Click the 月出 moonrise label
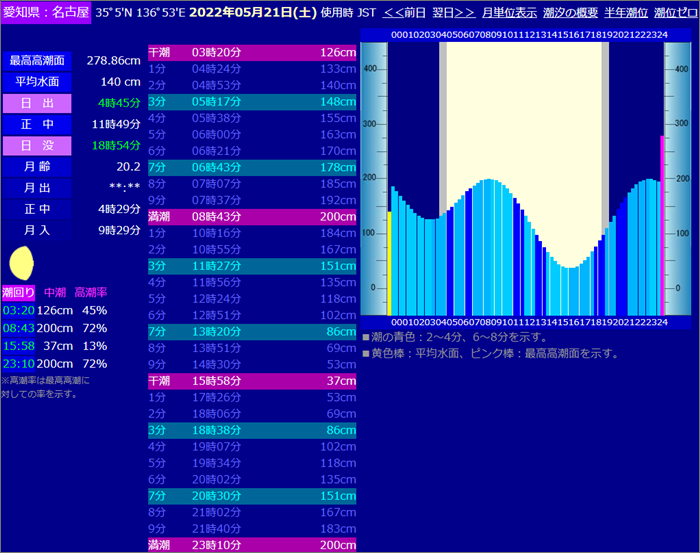 37,188
